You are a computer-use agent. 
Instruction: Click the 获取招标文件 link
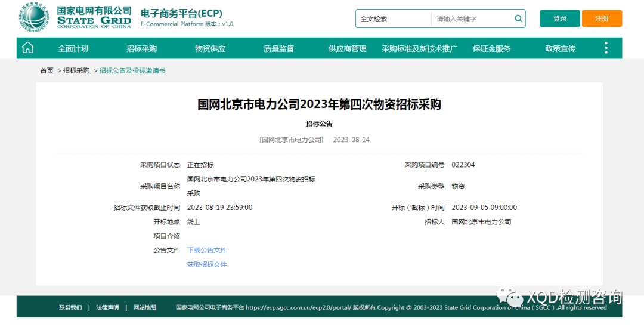[207, 264]
